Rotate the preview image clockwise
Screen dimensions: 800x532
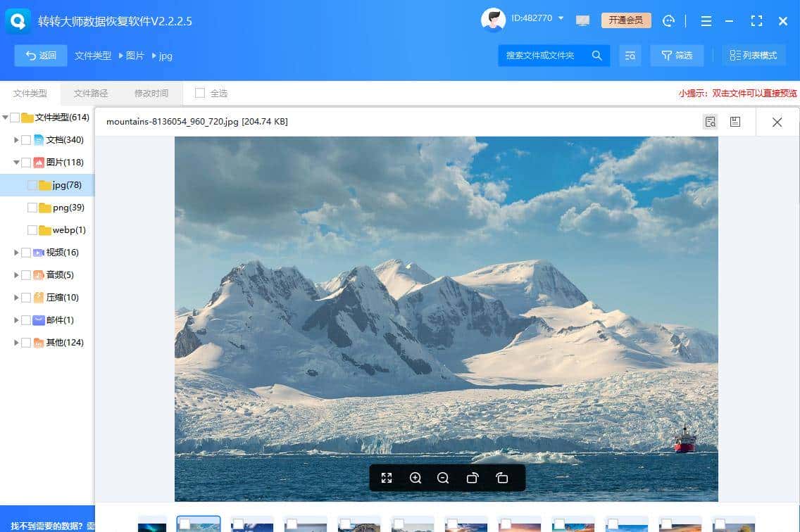[x=473, y=478]
